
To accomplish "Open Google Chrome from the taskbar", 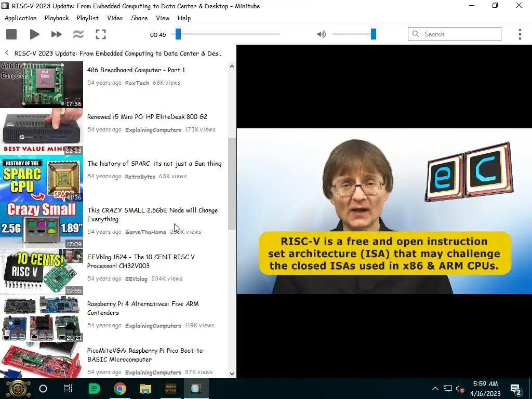I will (x=120, y=389).
